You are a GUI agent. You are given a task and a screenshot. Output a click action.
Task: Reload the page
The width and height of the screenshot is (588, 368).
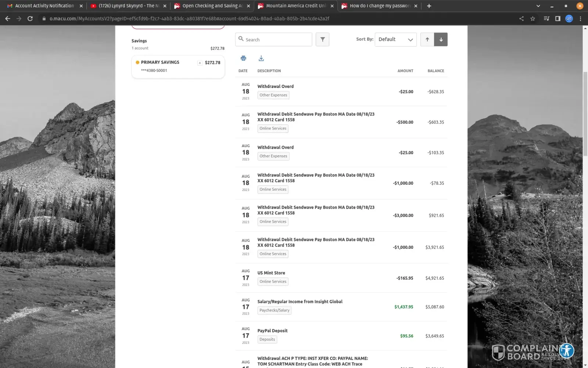coord(30,18)
